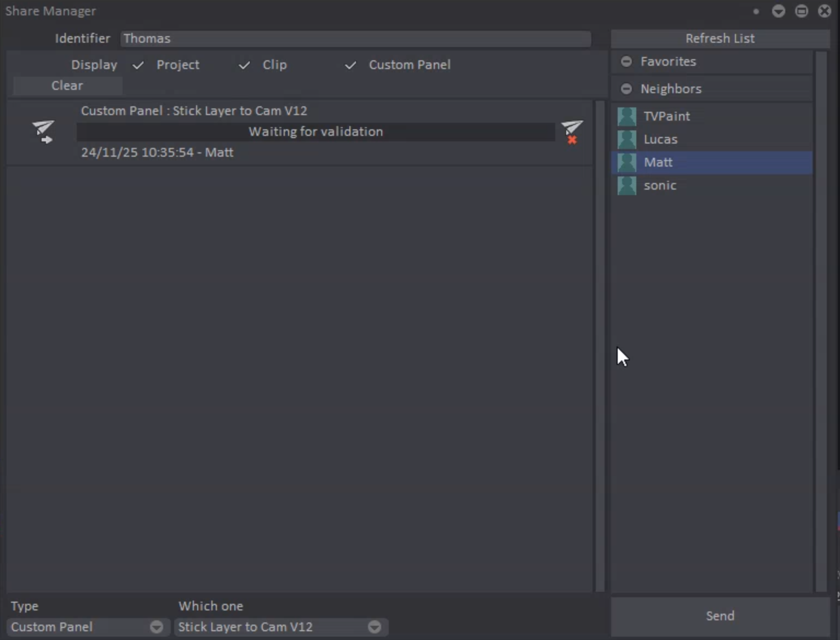
Task: Click the TVPaint user avatar icon
Action: pos(627,116)
